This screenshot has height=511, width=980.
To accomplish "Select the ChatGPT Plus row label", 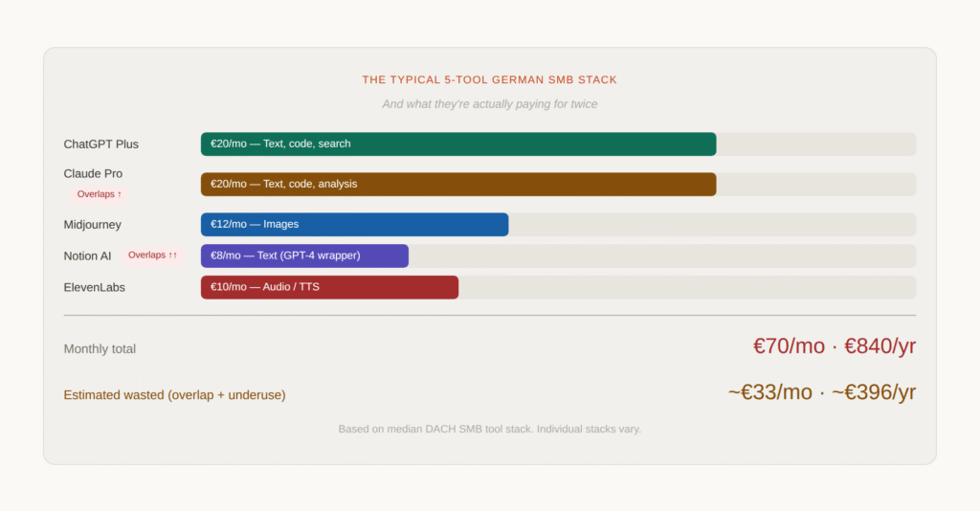I will [100, 144].
